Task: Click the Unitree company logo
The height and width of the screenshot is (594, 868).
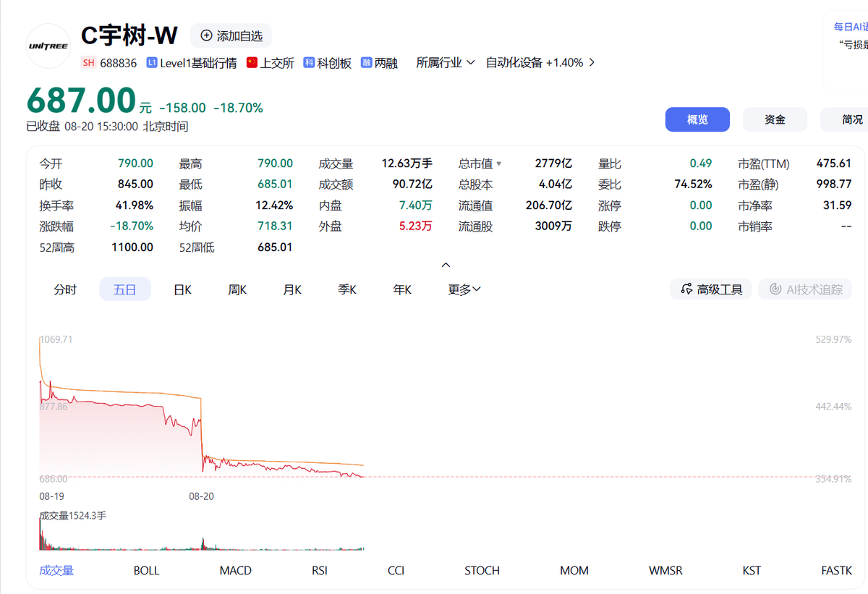Action: point(48,46)
